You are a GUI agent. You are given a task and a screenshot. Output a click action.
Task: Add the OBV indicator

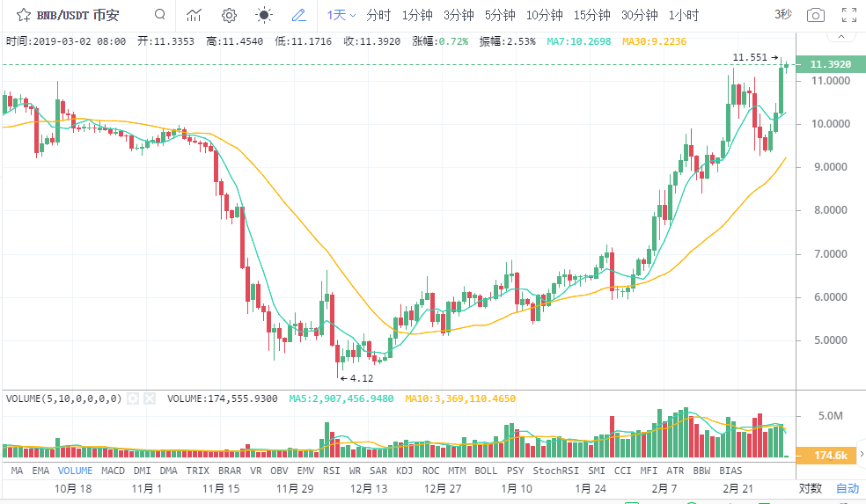279,471
